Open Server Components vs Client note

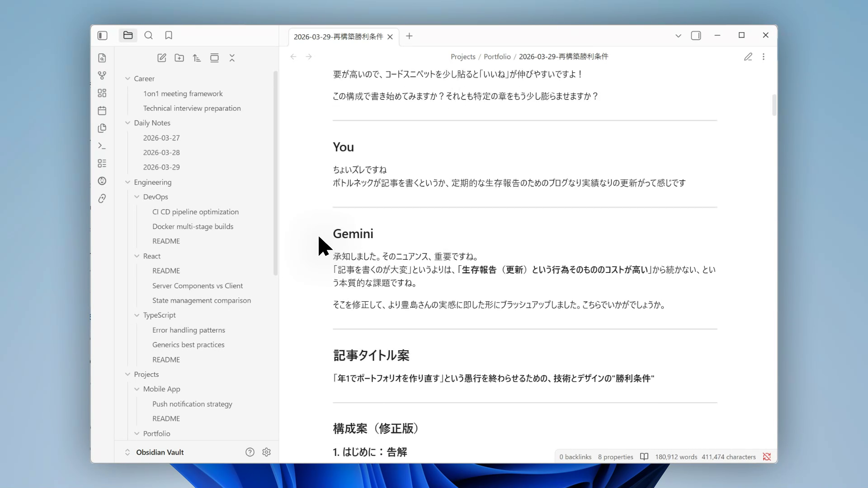198,286
